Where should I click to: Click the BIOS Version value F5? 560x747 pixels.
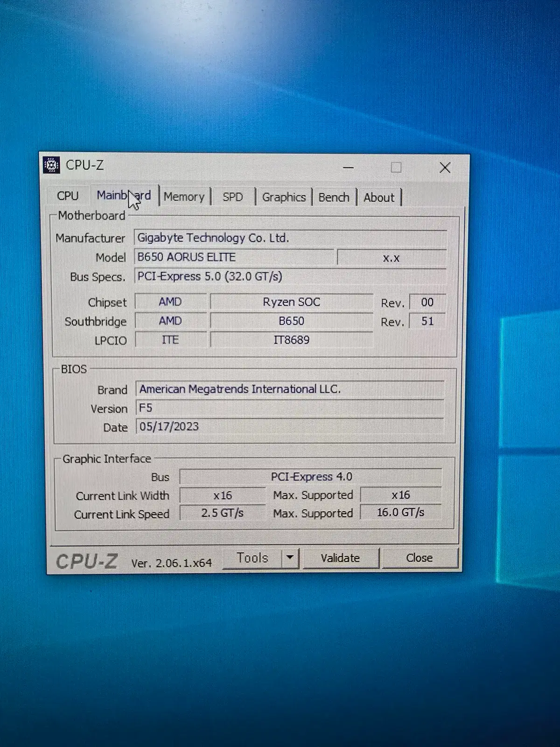[290, 408]
